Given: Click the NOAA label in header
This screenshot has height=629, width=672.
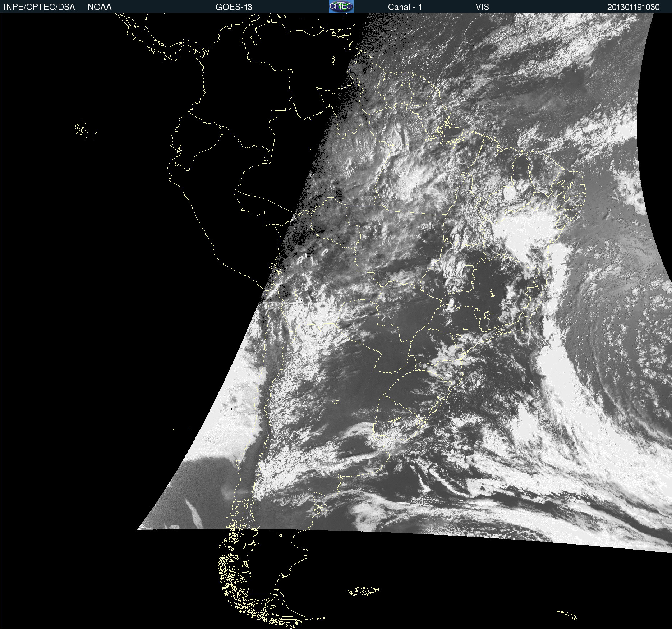Looking at the screenshot, I should (x=100, y=7).
